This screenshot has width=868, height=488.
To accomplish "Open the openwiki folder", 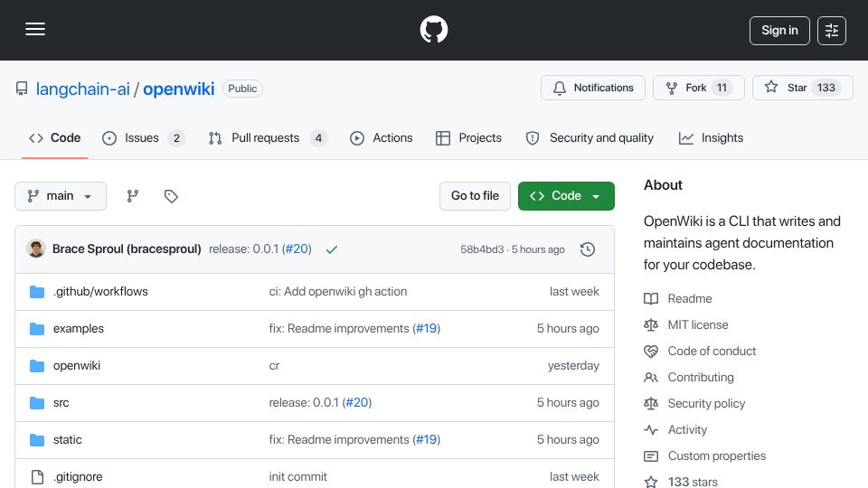I will coord(77,366).
